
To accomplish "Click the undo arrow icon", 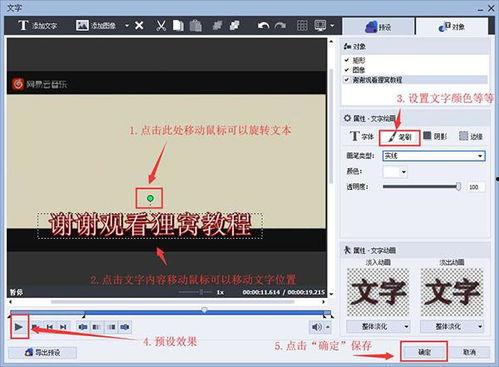I will pos(263,26).
